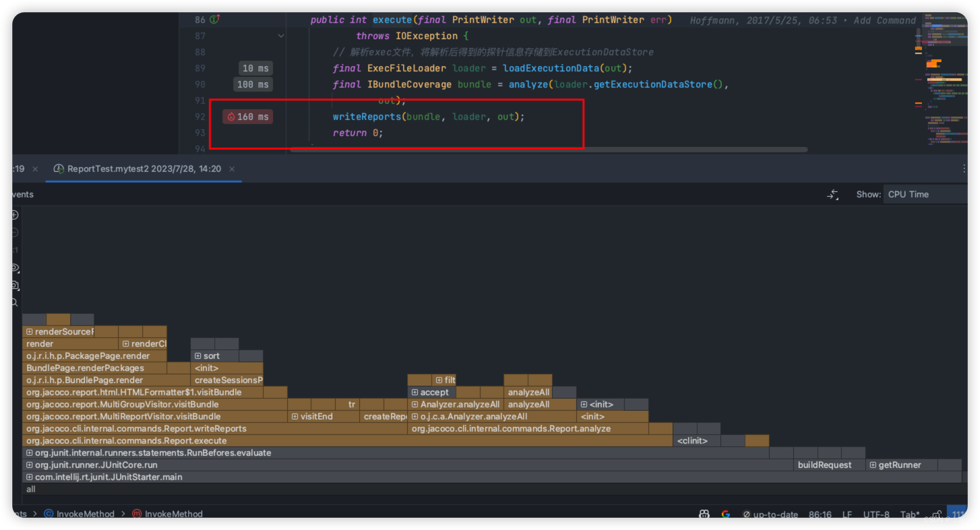Image resolution: width=980 pixels, height=530 pixels.
Task: Click the override gutter icon on line 86
Action: tap(215, 20)
